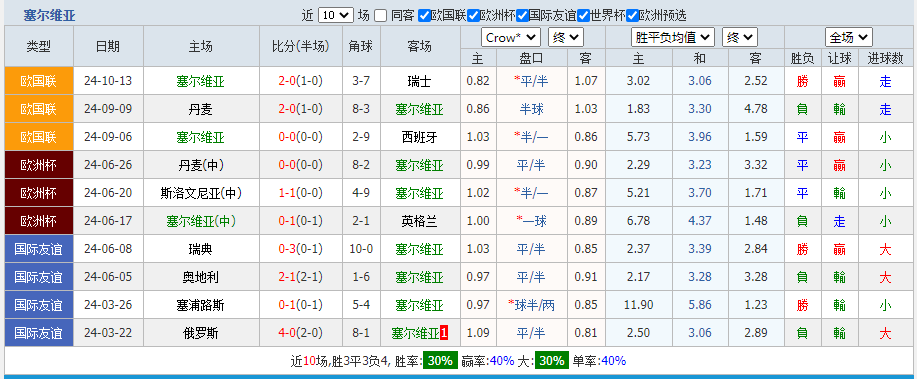Click the 走 handicap result on 24-06-17 row

[840, 221]
